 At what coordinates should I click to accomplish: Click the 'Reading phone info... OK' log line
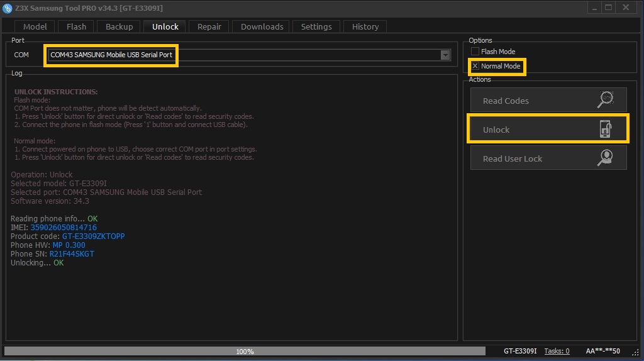tap(54, 219)
